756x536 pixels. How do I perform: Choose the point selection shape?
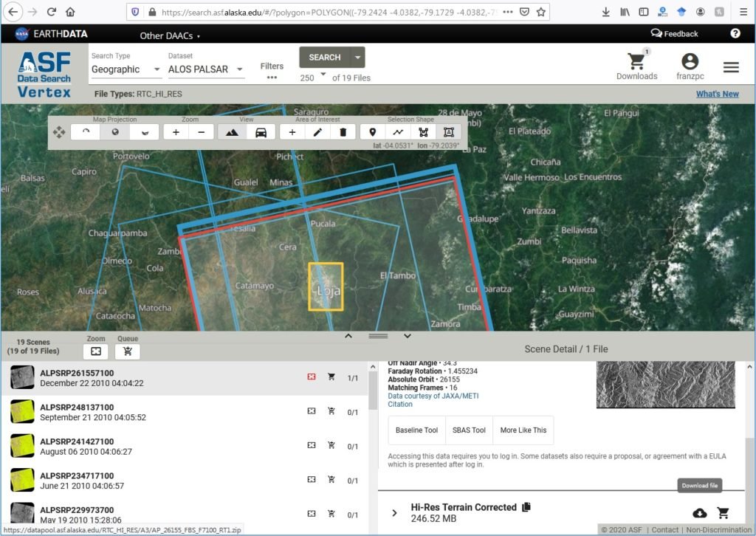[372, 132]
